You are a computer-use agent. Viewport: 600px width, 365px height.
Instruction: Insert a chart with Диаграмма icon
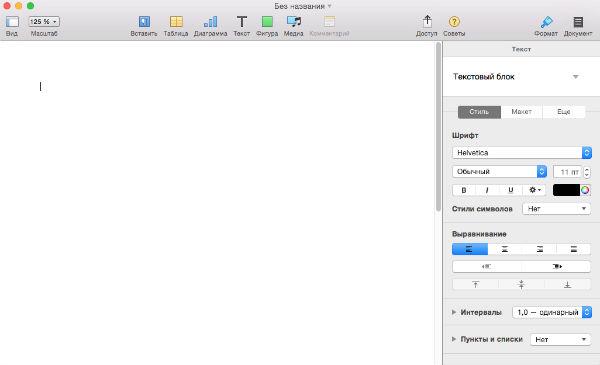point(210,22)
